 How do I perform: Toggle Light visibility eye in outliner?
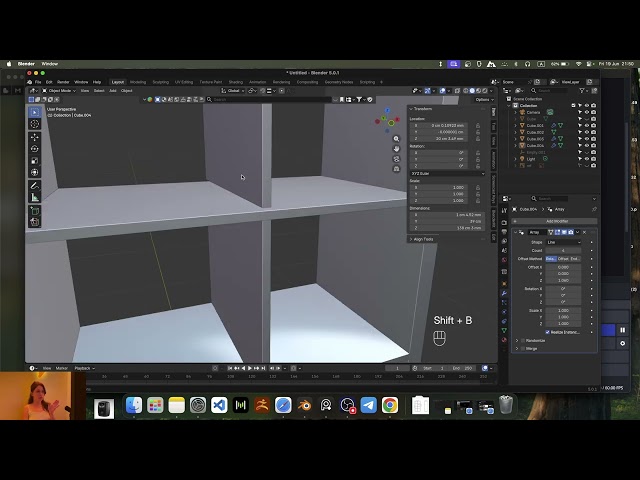click(587, 159)
